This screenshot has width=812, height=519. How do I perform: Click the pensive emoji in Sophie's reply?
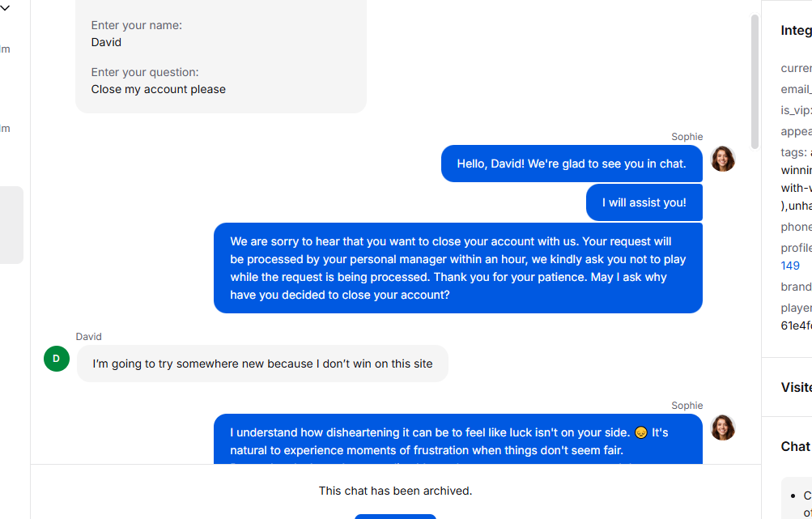[640, 432]
